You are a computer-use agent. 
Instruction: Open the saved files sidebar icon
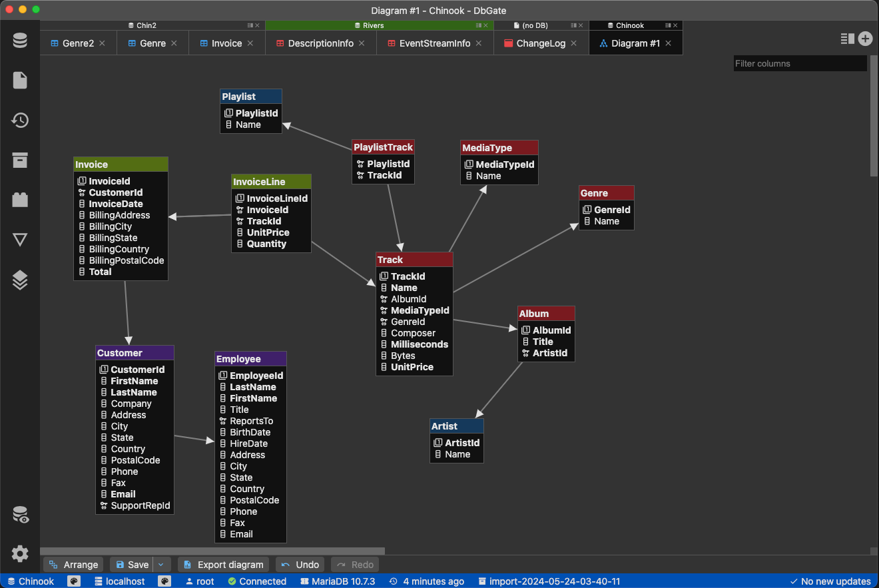coord(20,81)
